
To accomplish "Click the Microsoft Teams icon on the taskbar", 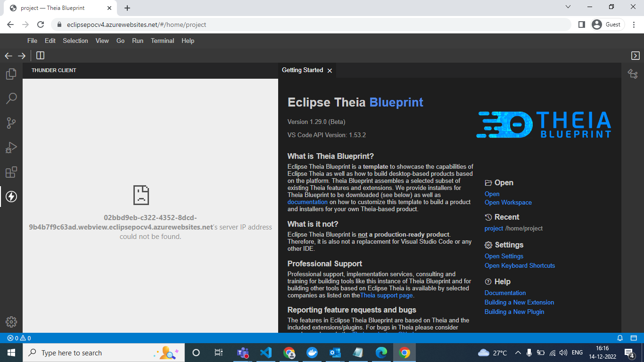I will coord(243,353).
